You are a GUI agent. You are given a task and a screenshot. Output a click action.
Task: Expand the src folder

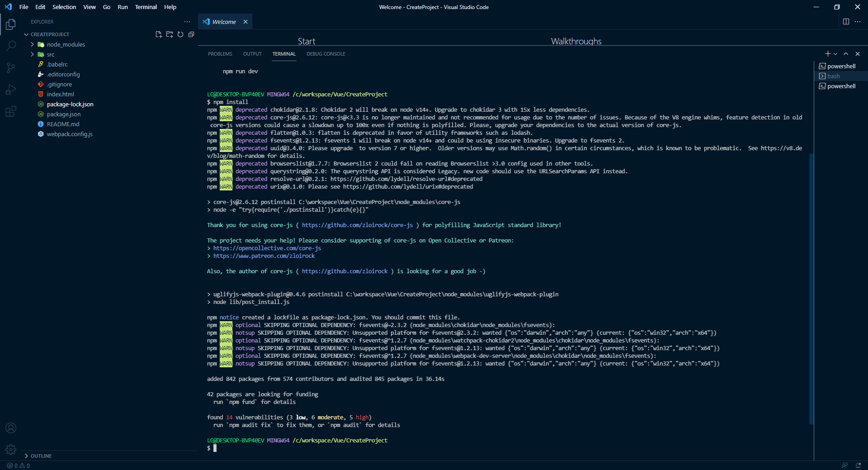pos(32,54)
